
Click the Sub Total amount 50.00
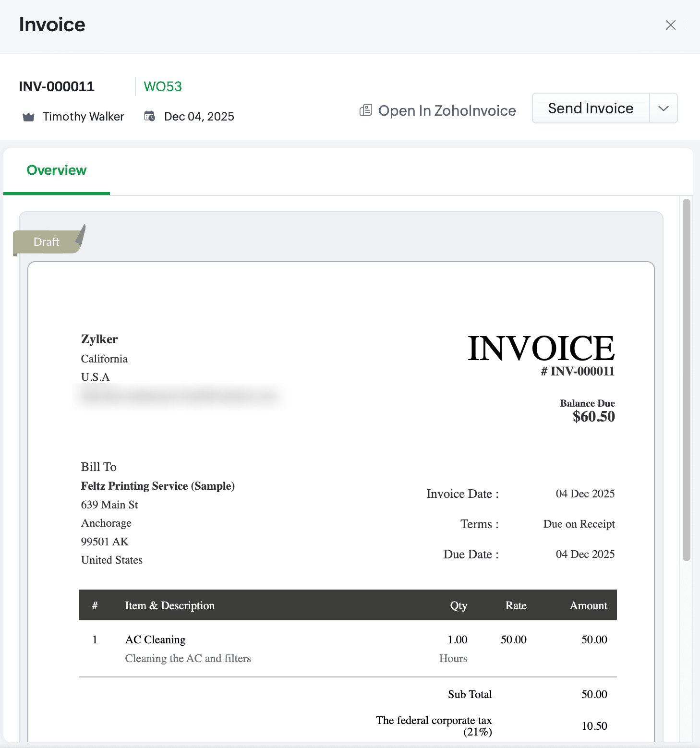click(594, 694)
